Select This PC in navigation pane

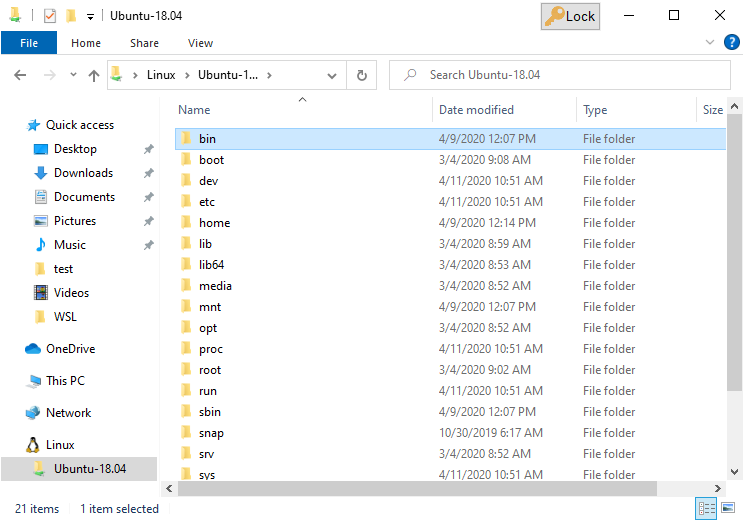pos(65,381)
